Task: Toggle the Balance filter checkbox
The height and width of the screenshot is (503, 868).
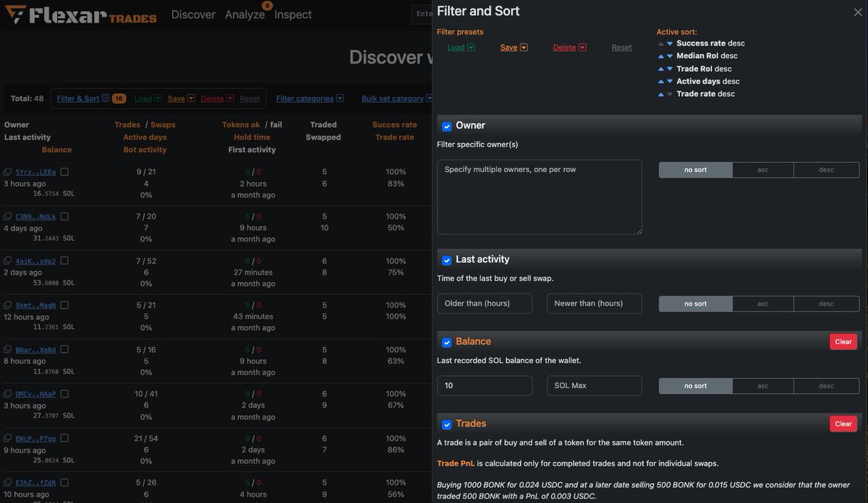Action: click(x=447, y=343)
